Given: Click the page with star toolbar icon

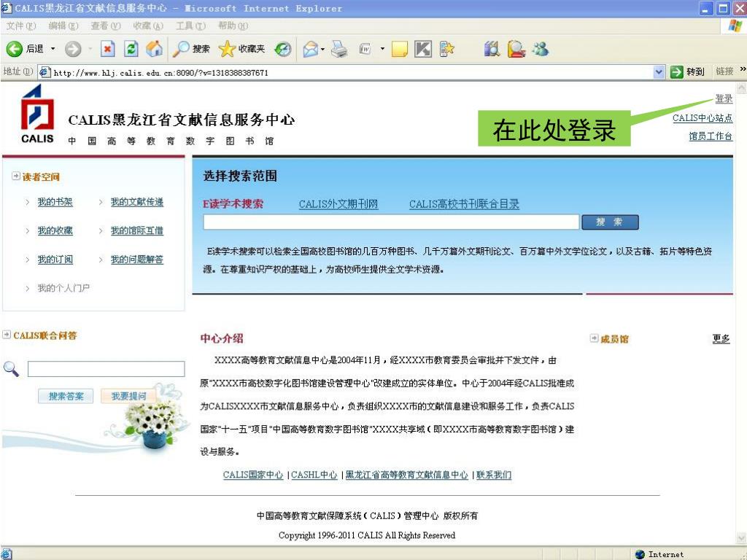Looking at the screenshot, I should click(446, 49).
